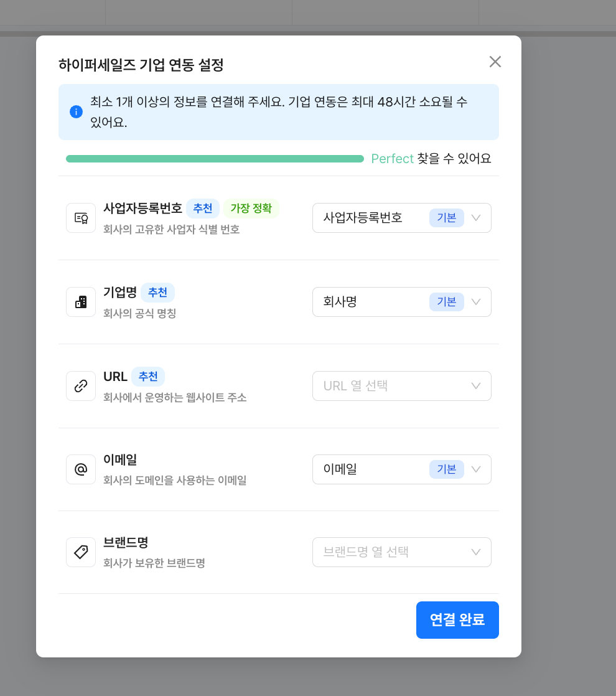This screenshot has height=696, width=616.
Task: Click the chevron arrow in 회사명 dropdown
Action: (x=476, y=302)
